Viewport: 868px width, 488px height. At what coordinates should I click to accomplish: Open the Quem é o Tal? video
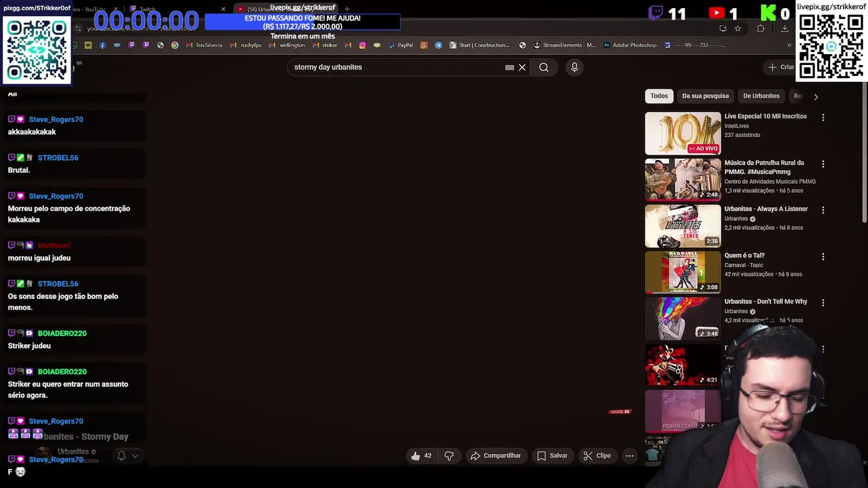point(745,256)
